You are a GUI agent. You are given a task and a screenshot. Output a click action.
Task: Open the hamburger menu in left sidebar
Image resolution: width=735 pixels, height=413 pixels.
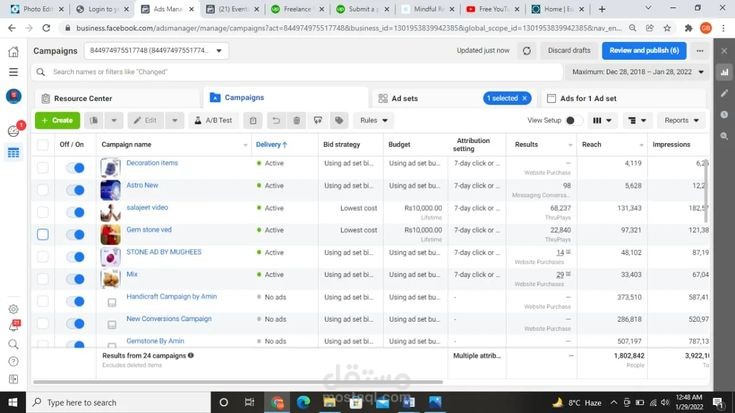(x=14, y=72)
